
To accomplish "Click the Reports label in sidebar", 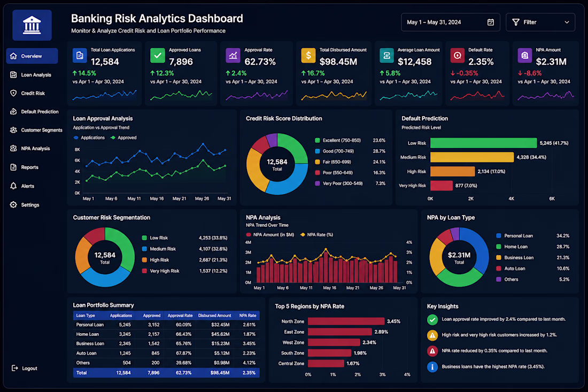I will click(29, 167).
